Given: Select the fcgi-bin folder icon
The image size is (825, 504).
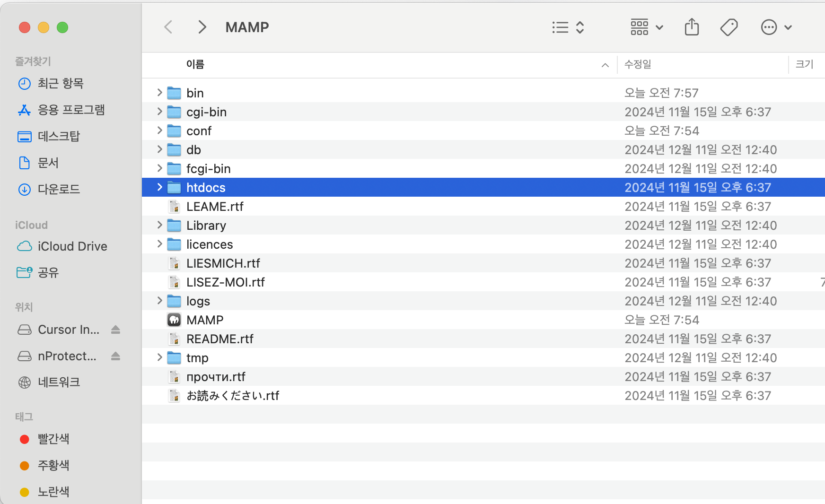Looking at the screenshot, I should click(x=174, y=169).
